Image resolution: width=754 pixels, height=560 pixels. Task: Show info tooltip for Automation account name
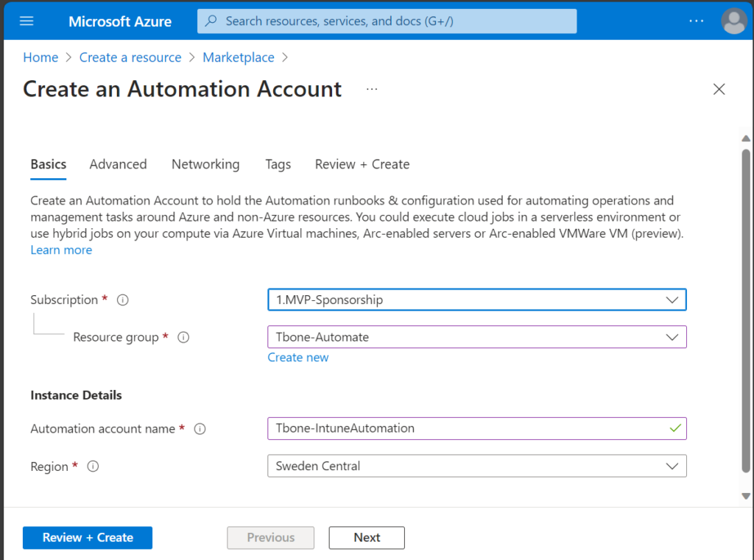coord(200,429)
